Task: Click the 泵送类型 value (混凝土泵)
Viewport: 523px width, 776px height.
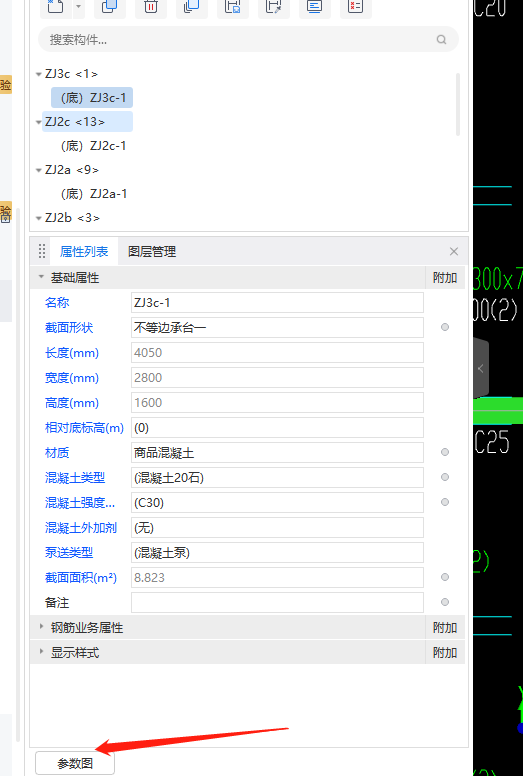Action: click(x=277, y=552)
